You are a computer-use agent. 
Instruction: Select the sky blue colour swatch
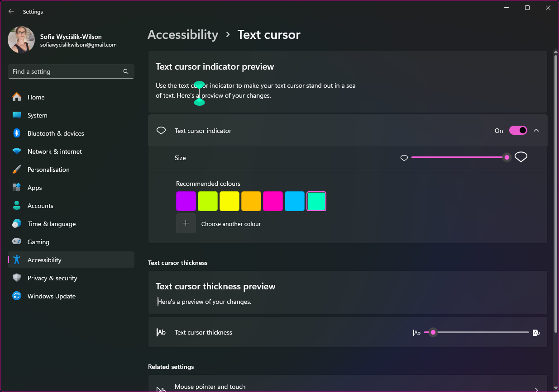(x=295, y=201)
